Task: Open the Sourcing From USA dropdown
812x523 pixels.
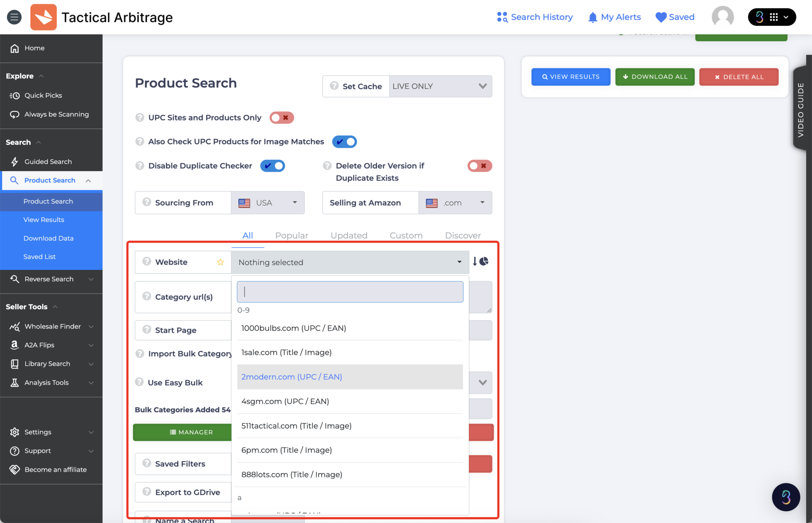Action: click(268, 202)
